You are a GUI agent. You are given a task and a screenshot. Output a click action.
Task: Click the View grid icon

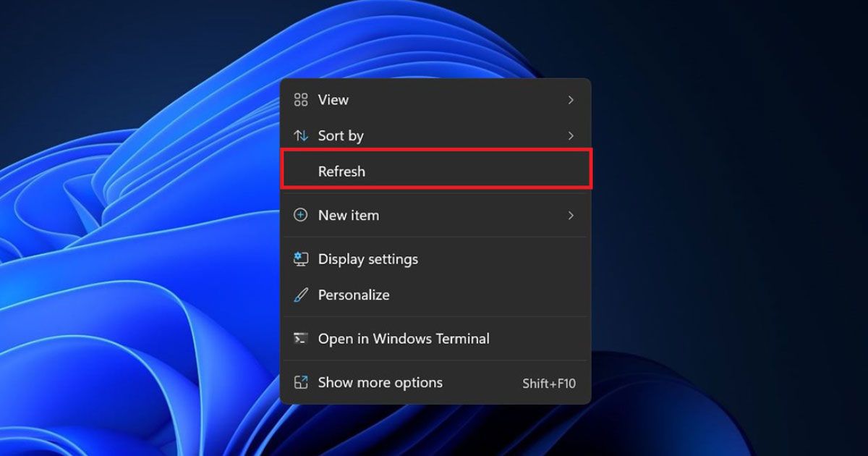[x=302, y=99]
